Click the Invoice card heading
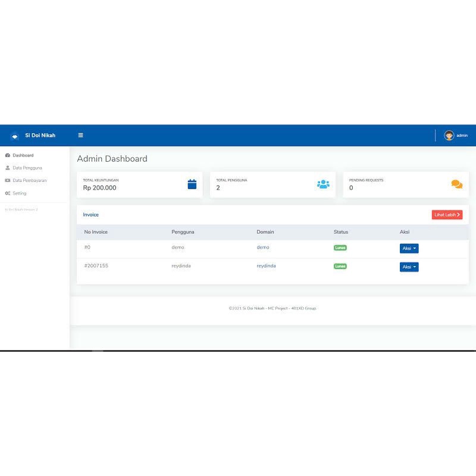Screen dimensions: 476x476 tap(91, 215)
